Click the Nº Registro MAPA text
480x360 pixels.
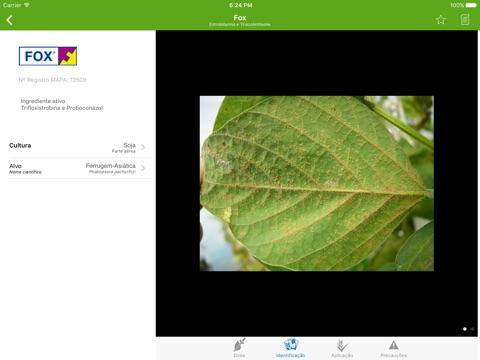[x=52, y=80]
